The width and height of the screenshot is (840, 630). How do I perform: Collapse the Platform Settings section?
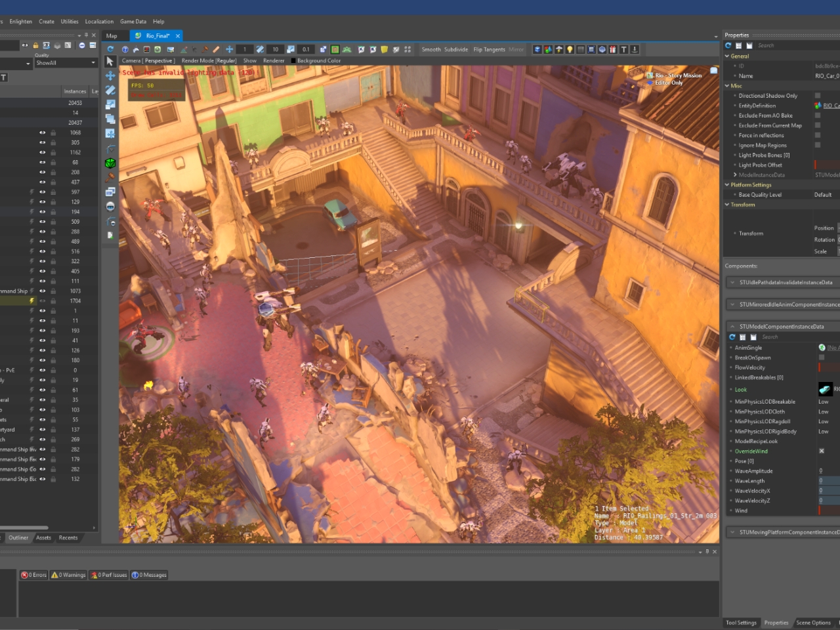(727, 185)
